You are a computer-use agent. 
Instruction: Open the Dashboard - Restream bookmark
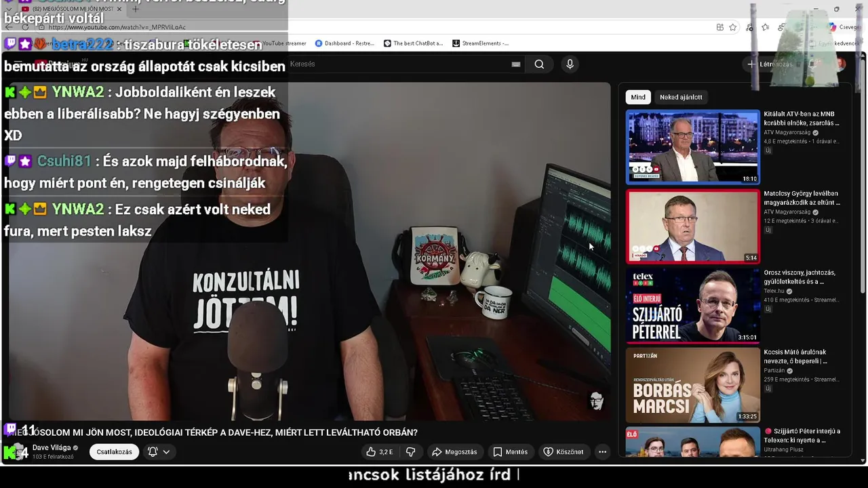344,43
